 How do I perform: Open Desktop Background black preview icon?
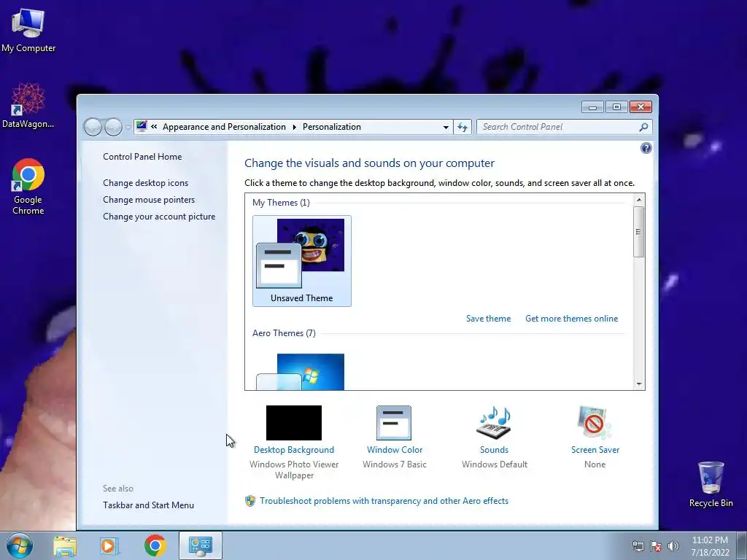(x=294, y=423)
